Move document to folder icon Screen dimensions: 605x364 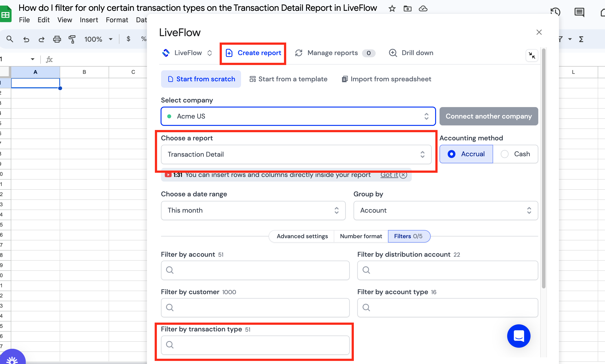(407, 9)
